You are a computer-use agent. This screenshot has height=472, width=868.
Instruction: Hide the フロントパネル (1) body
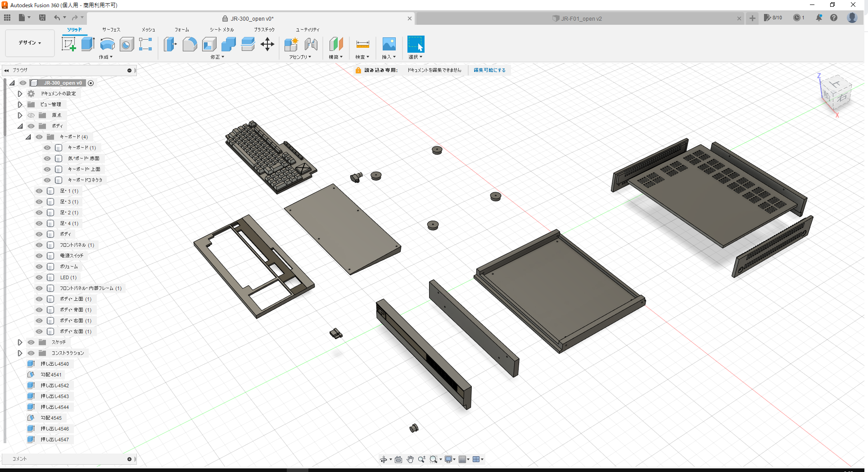(39, 245)
